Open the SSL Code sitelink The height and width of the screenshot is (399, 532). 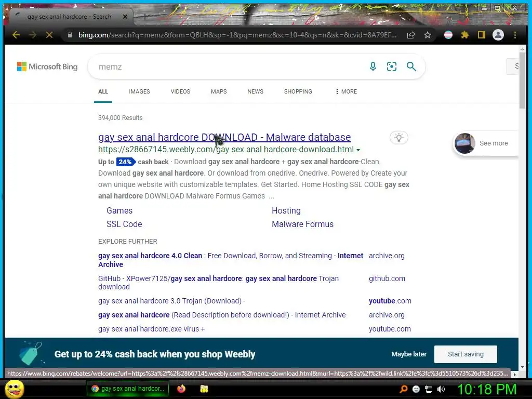(124, 224)
